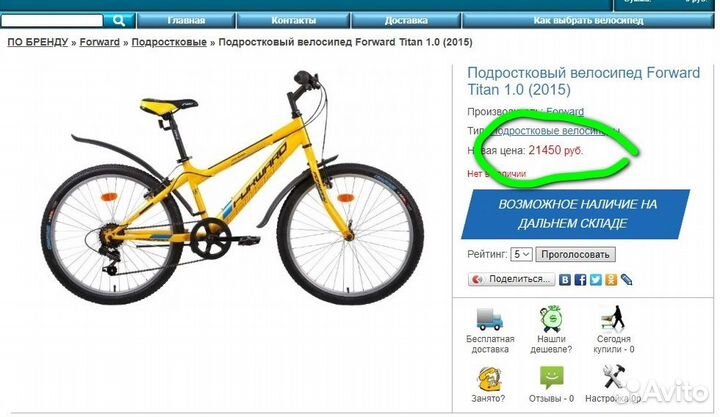
Task: Open the 'Главная' menu item
Action: pyautogui.click(x=186, y=21)
